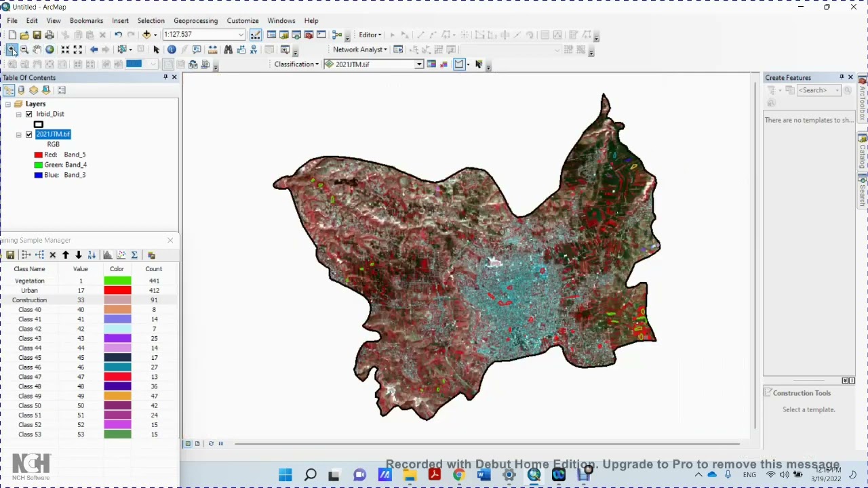This screenshot has height=488, width=868.
Task: Move selected class up with arrow
Action: (66, 255)
